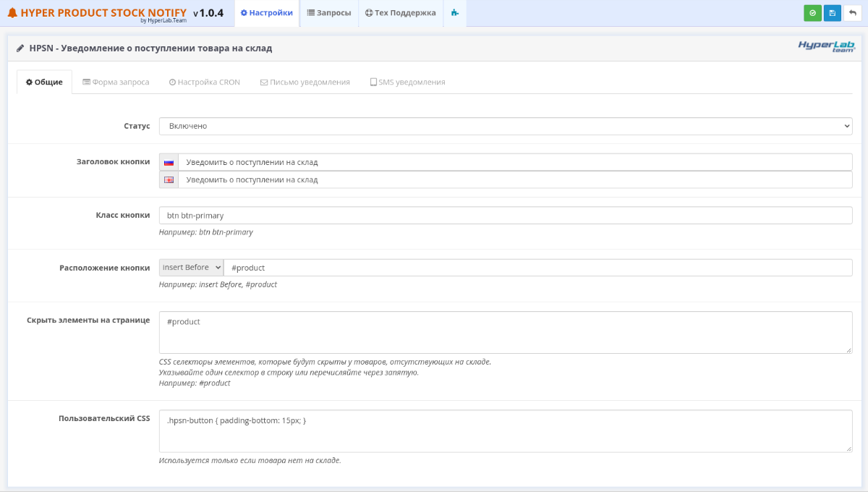
Task: Click the English flag language icon
Action: pos(169,180)
